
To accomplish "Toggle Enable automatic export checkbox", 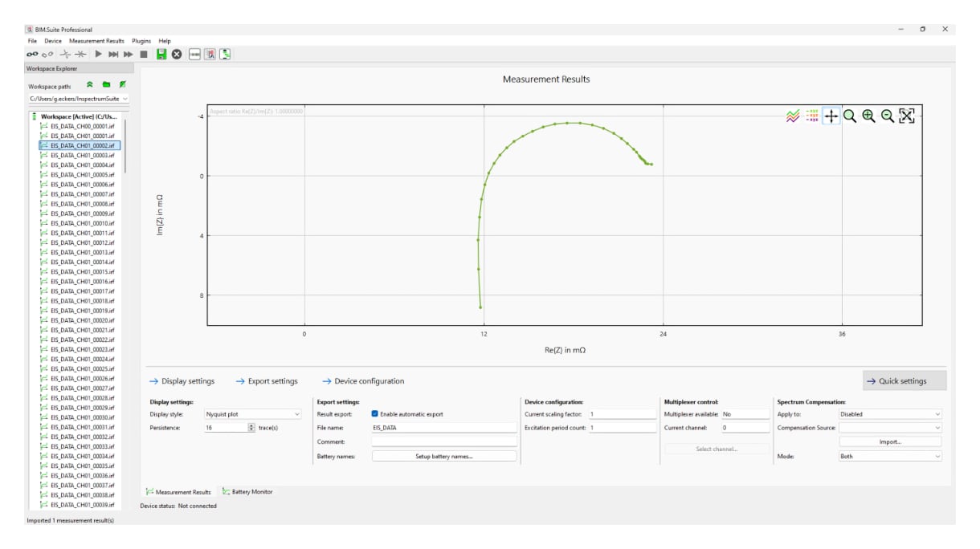I will coord(375,414).
